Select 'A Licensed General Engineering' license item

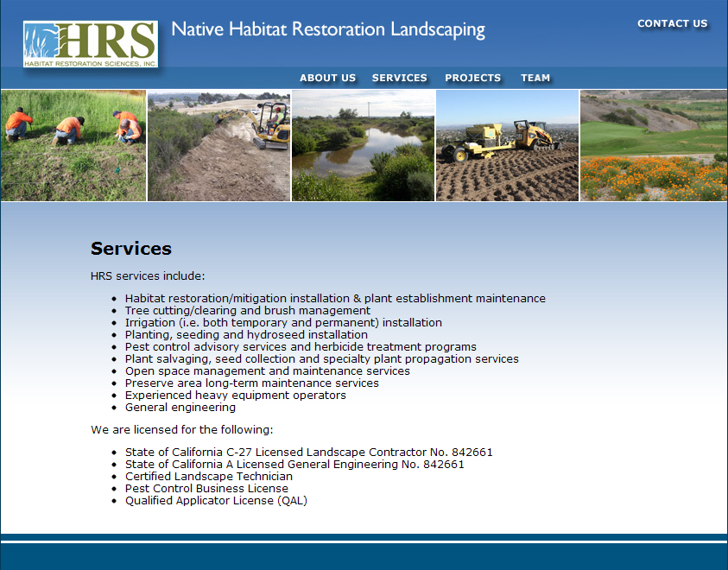pos(294,464)
